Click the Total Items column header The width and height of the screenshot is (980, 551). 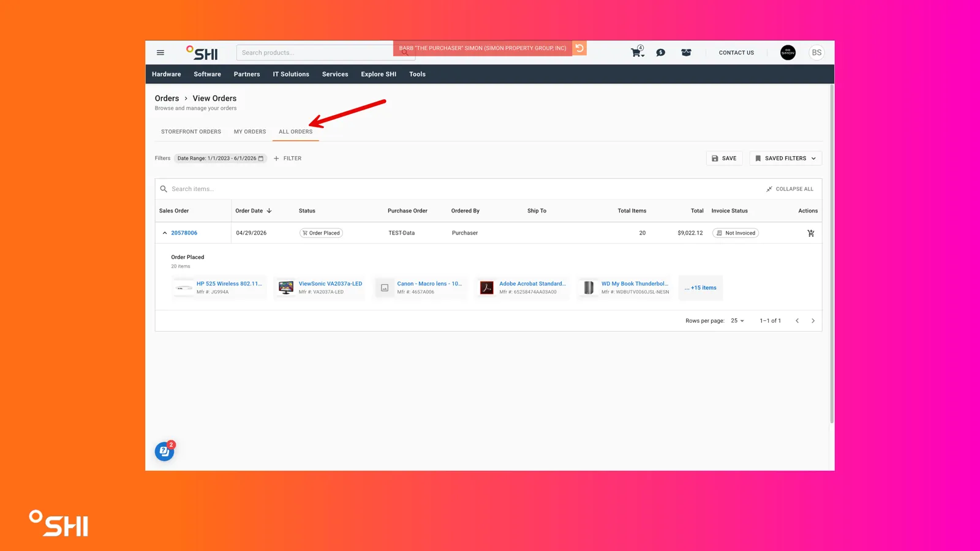pyautogui.click(x=631, y=211)
